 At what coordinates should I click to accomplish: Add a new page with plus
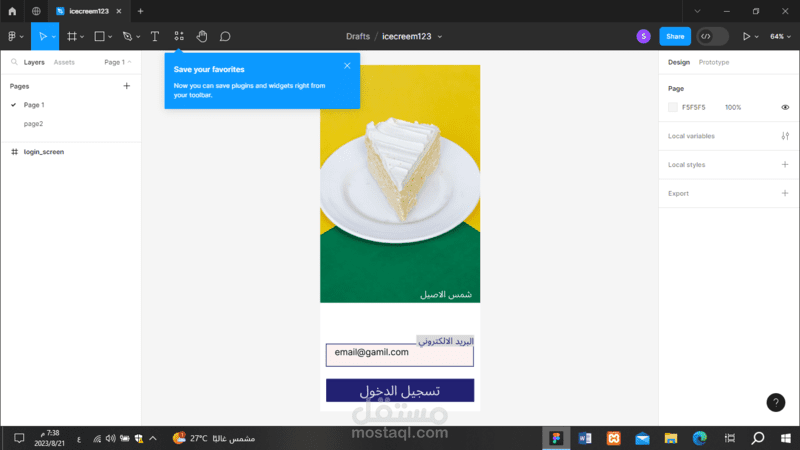pos(127,86)
